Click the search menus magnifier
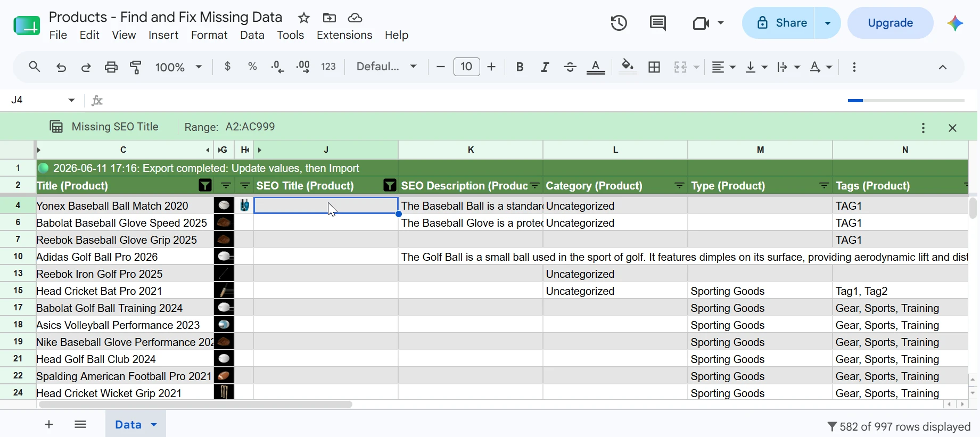Viewport: 980px width, 437px height. click(x=35, y=67)
